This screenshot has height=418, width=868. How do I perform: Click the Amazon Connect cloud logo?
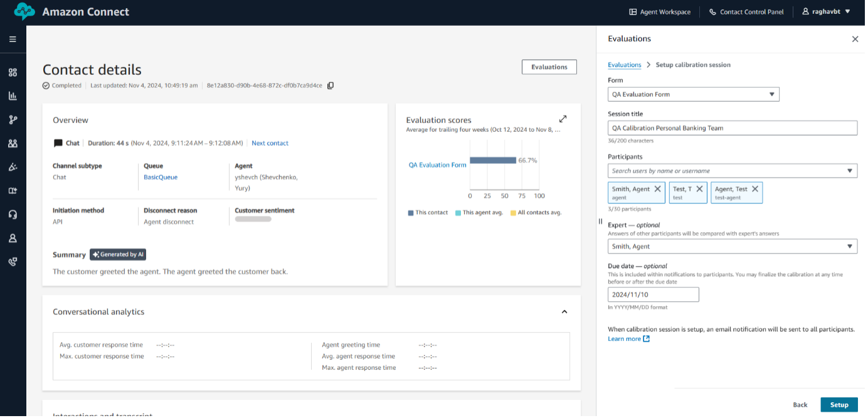point(24,11)
